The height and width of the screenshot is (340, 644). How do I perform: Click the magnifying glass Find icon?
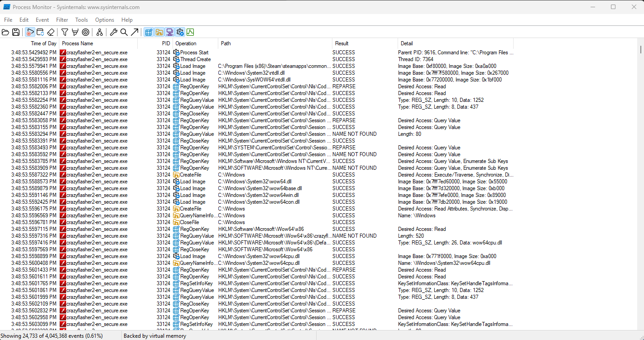(124, 32)
